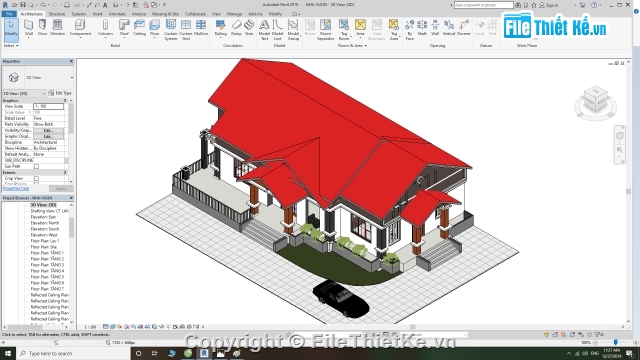The image size is (640, 360).
Task: Select the Wall tool
Action: pyautogui.click(x=29, y=28)
